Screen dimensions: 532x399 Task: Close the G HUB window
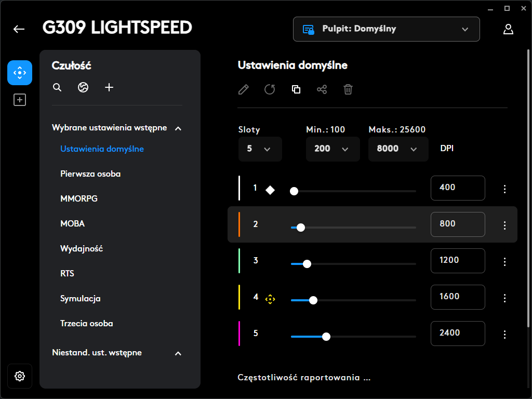coord(524,8)
